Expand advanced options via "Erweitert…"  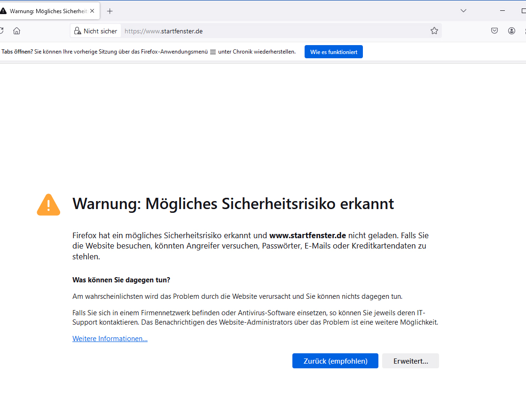point(410,361)
